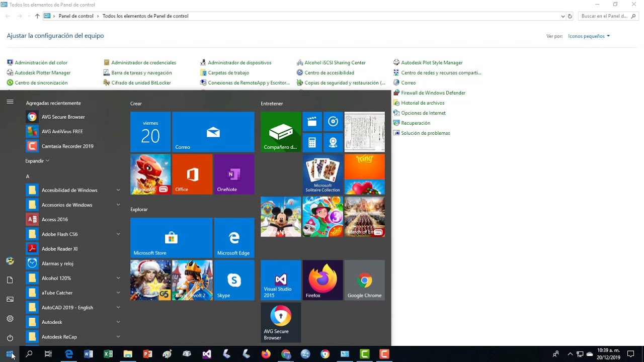Open the OneNote tile
Viewport: 644px width, 362px height.
[234, 174]
